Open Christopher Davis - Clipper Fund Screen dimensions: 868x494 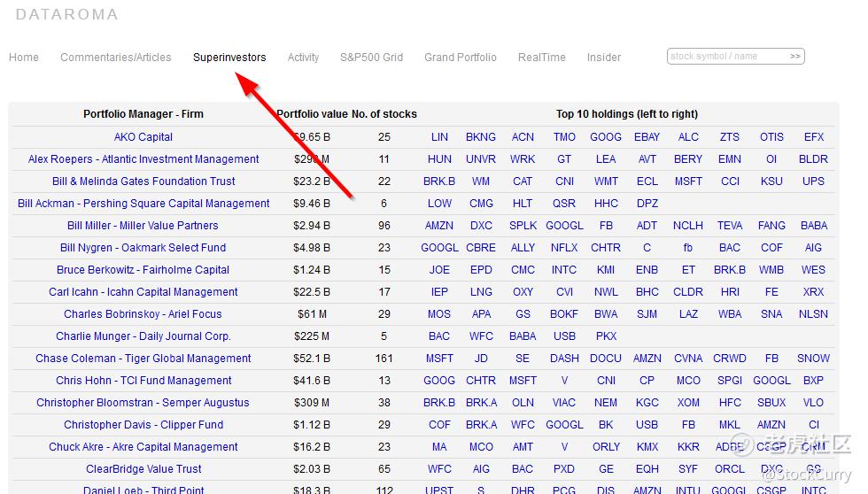[x=143, y=425]
